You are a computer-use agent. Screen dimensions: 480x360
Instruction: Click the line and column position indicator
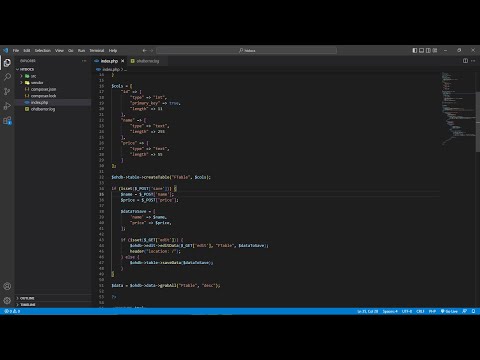(368, 311)
